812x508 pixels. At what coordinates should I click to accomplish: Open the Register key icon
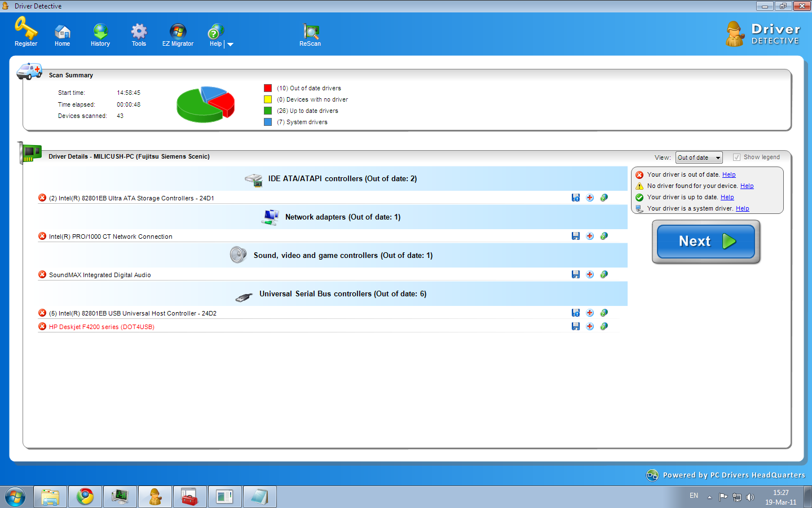click(x=26, y=32)
